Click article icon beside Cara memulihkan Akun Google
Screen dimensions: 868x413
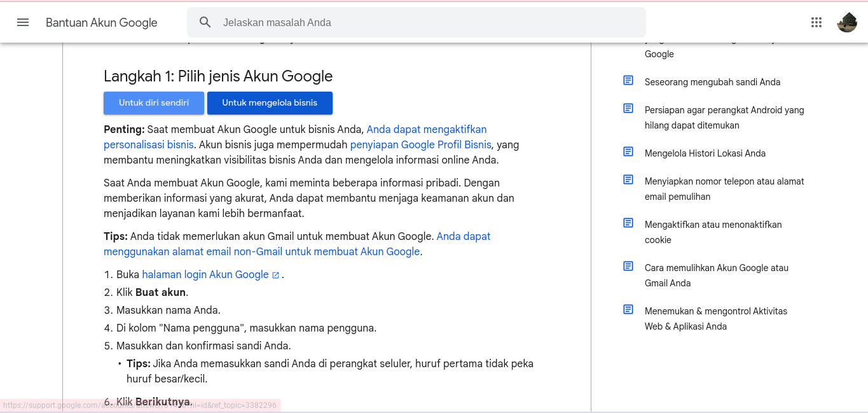point(628,266)
